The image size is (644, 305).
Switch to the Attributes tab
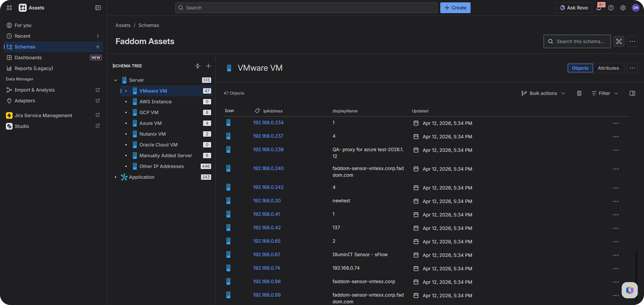[x=608, y=68]
